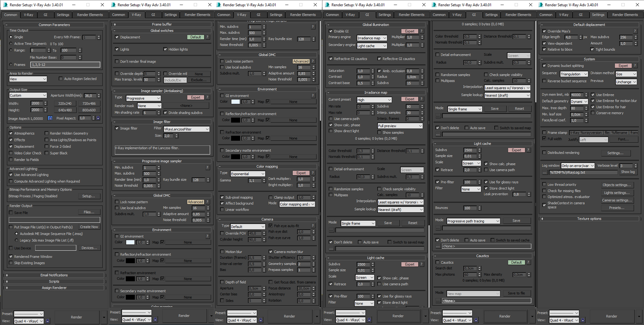Open the Objects settings button
This screenshot has height=325, width=644.
point(617,185)
